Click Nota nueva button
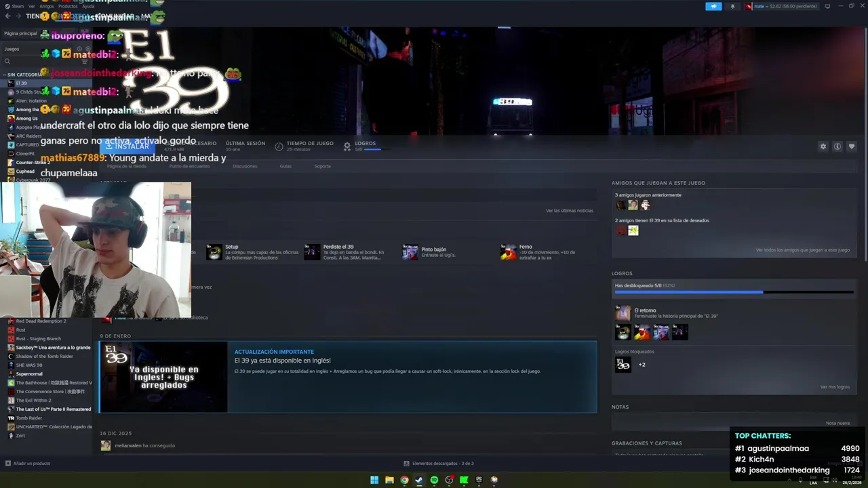The height and width of the screenshot is (488, 868). coord(837,423)
